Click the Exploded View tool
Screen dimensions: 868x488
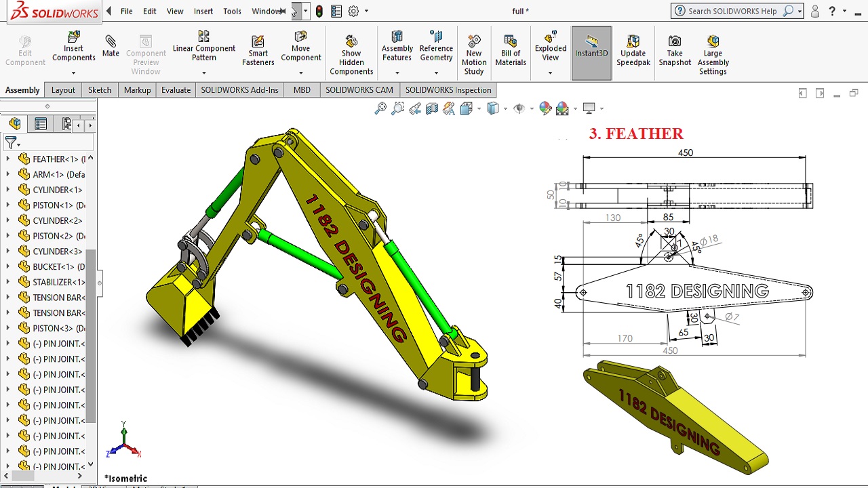pos(551,46)
